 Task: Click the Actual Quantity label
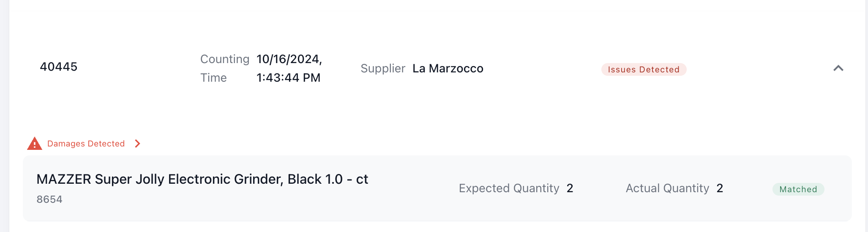pos(667,188)
